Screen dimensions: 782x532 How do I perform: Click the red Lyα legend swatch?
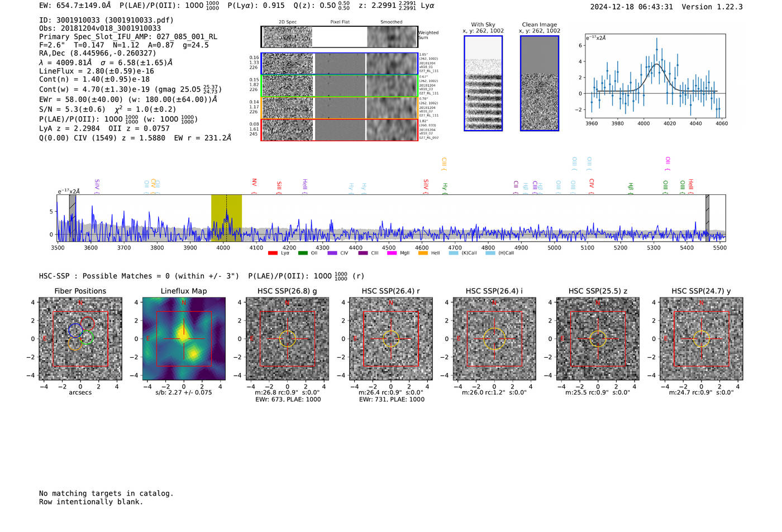pyautogui.click(x=273, y=253)
